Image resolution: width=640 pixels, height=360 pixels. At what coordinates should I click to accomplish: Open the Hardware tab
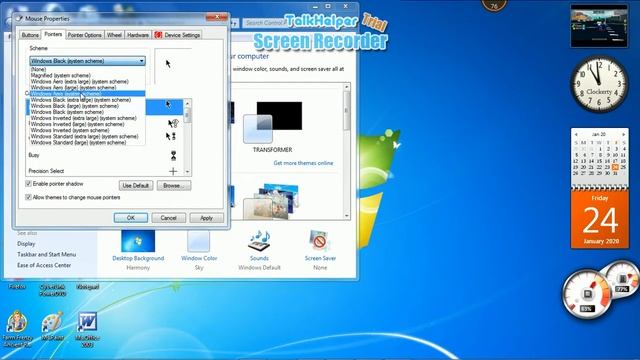[138, 35]
